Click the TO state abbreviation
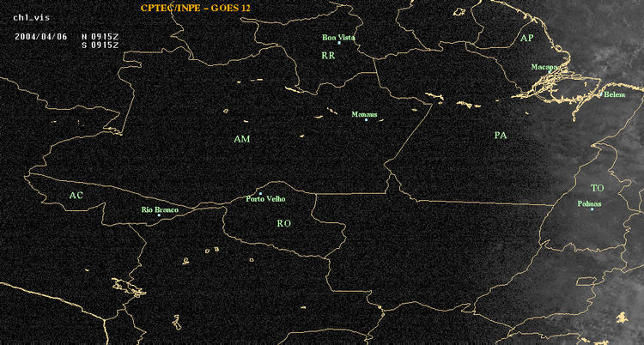The width and height of the screenshot is (644, 345). [x=597, y=188]
